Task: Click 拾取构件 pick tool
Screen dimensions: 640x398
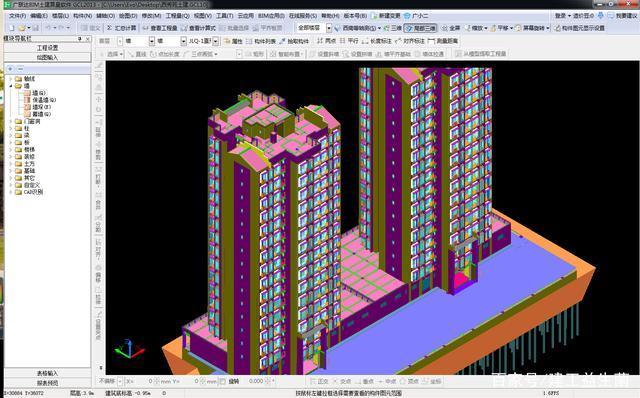Action: coord(294,41)
